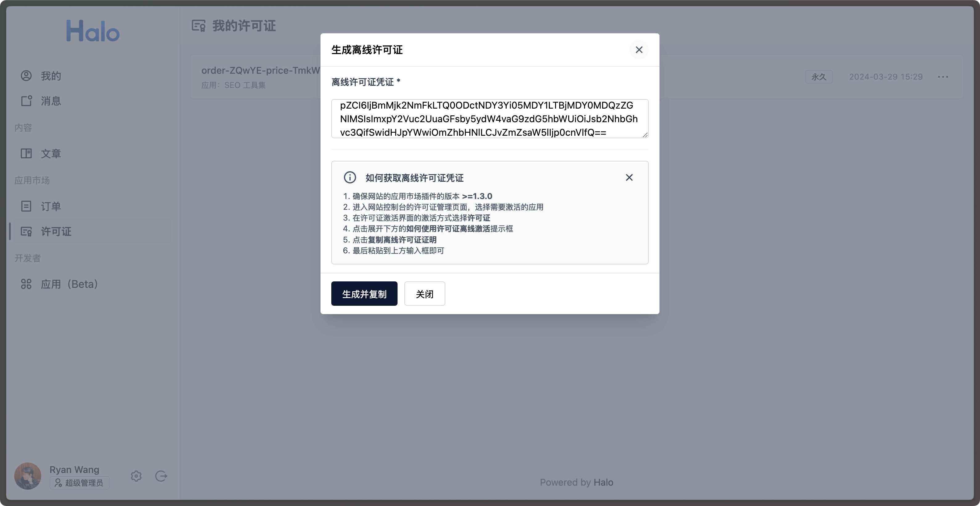Select the 我的 profile icon in sidebar
980x506 pixels.
(26, 75)
